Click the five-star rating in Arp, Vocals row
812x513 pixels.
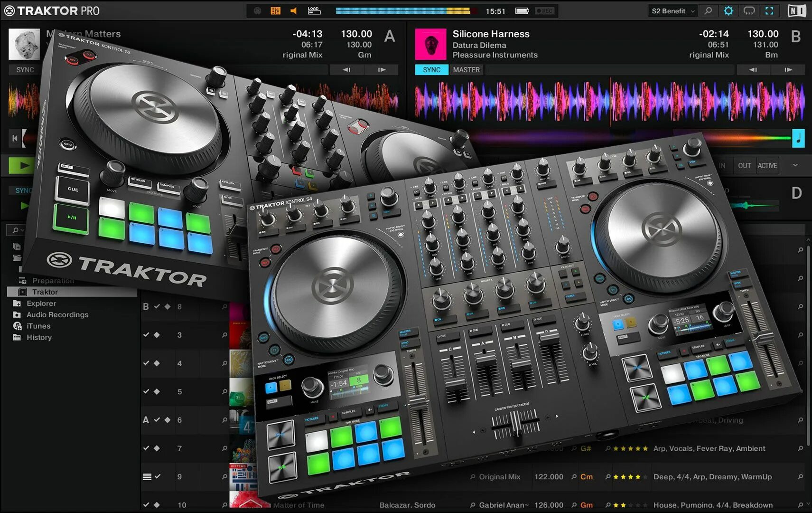pos(630,448)
